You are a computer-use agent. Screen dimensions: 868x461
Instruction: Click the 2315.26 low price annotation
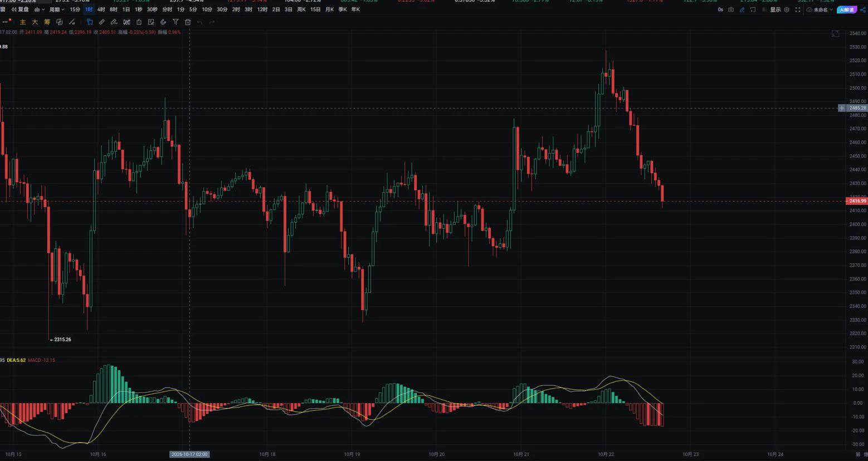(x=62, y=340)
